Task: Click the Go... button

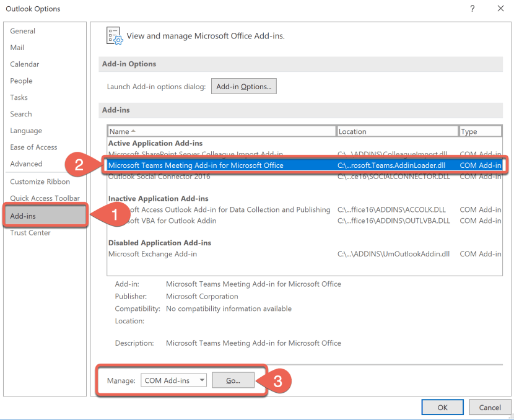Action: [233, 380]
